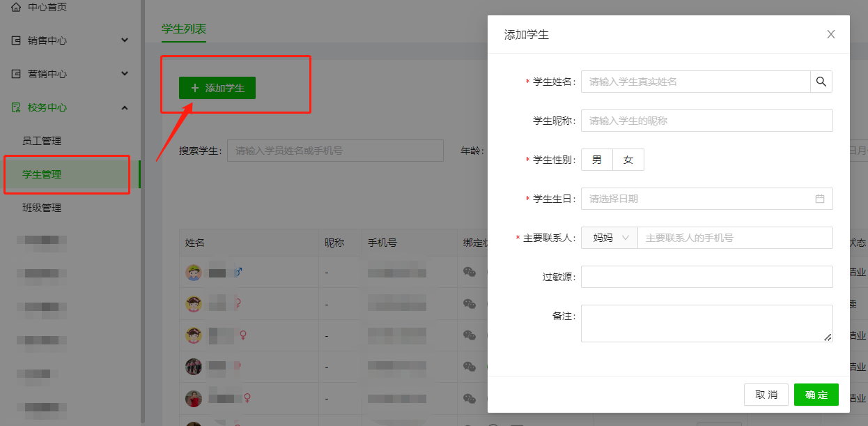Click the 校务中心 sidebar icon

click(16, 107)
